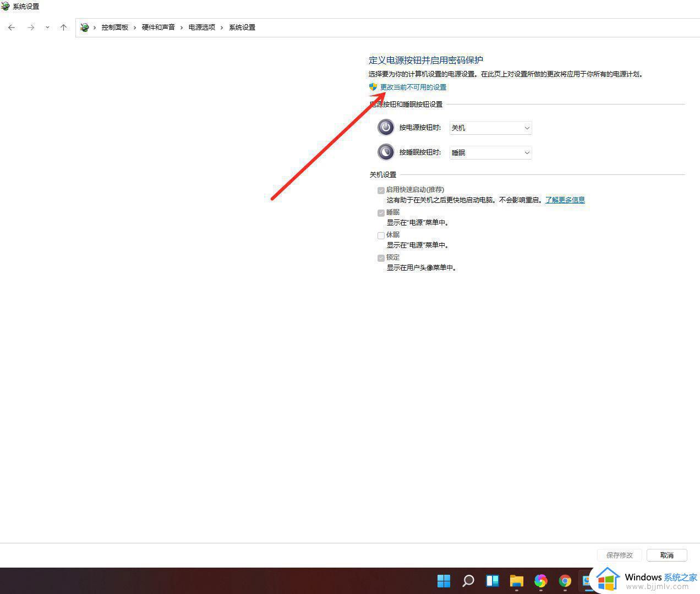Image resolution: width=700 pixels, height=594 pixels.
Task: Open Google Chrome from taskbar
Action: point(565,581)
